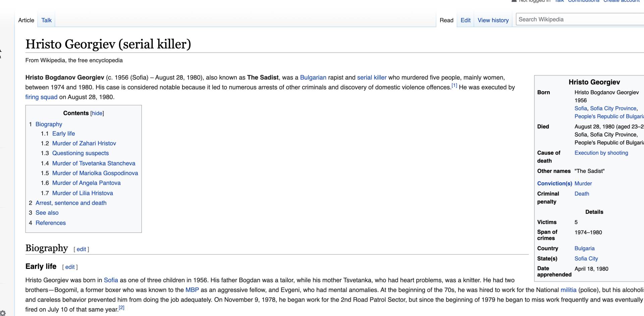This screenshot has width=644, height=316.
Task: Open the Article tab
Action: click(26, 20)
